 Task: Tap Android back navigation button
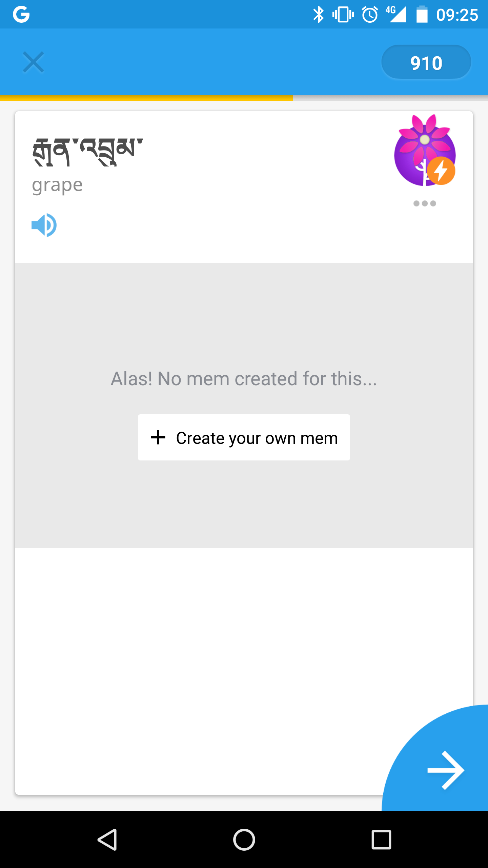[107, 840]
